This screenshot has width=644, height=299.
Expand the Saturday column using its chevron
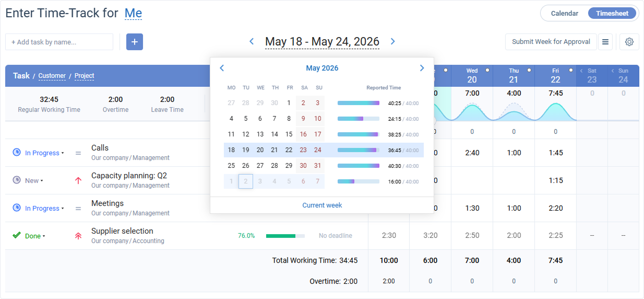coord(581,71)
